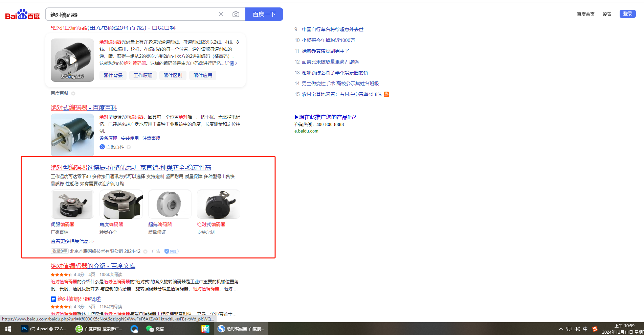Click the 收录8年 badge
644x335 pixels.
60,251
